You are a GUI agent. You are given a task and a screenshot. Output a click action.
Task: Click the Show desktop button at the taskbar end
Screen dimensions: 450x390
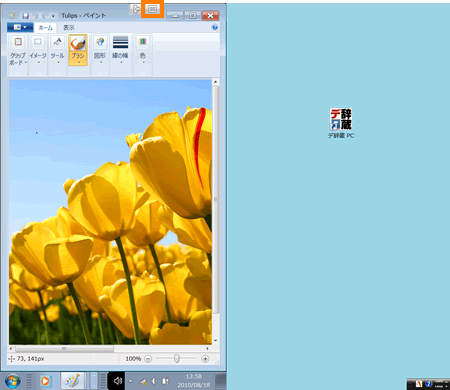tap(221, 381)
